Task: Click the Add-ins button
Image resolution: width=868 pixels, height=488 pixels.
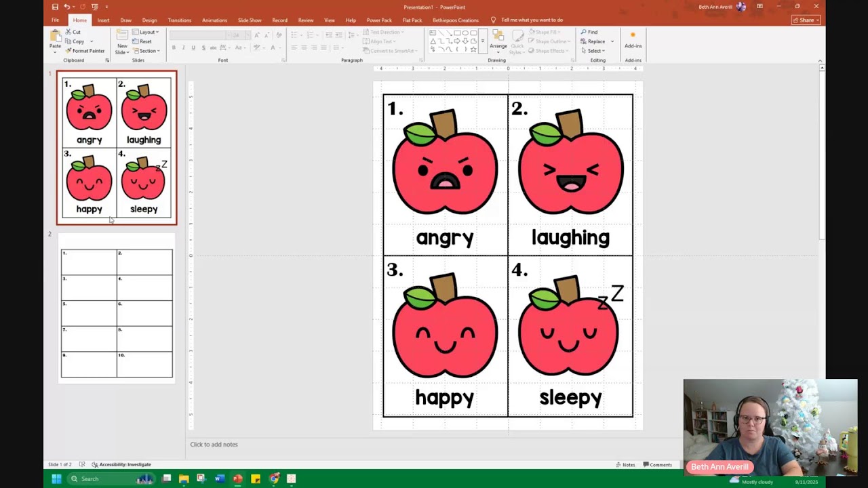Action: pos(633,39)
